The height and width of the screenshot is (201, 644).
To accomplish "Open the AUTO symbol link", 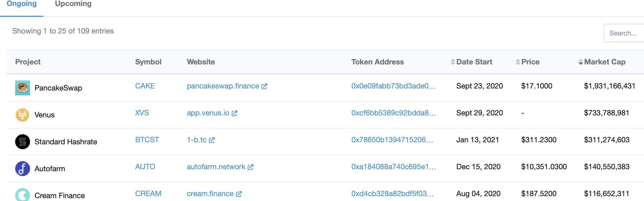I will (x=145, y=167).
